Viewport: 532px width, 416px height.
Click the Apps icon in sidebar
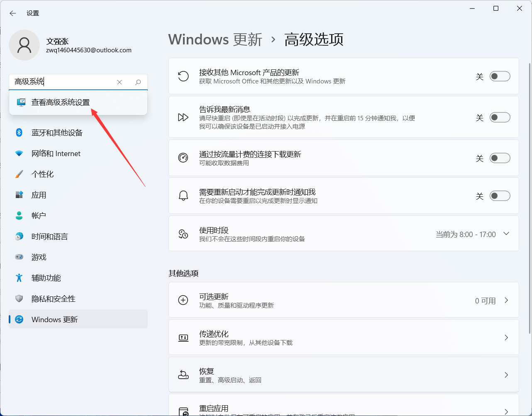coord(19,195)
